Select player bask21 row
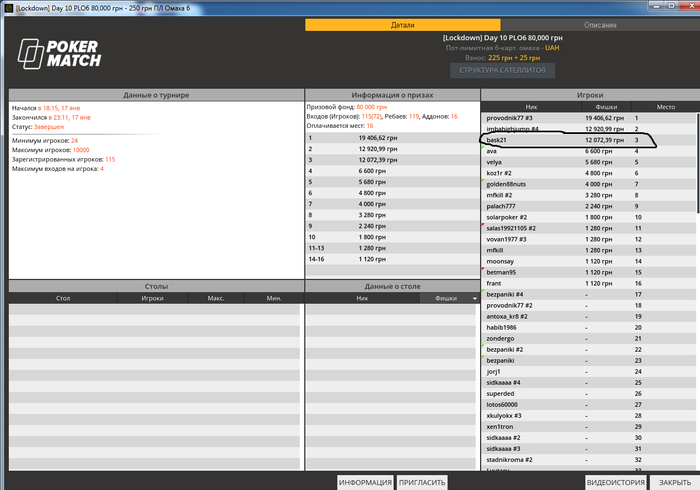 pyautogui.click(x=588, y=140)
